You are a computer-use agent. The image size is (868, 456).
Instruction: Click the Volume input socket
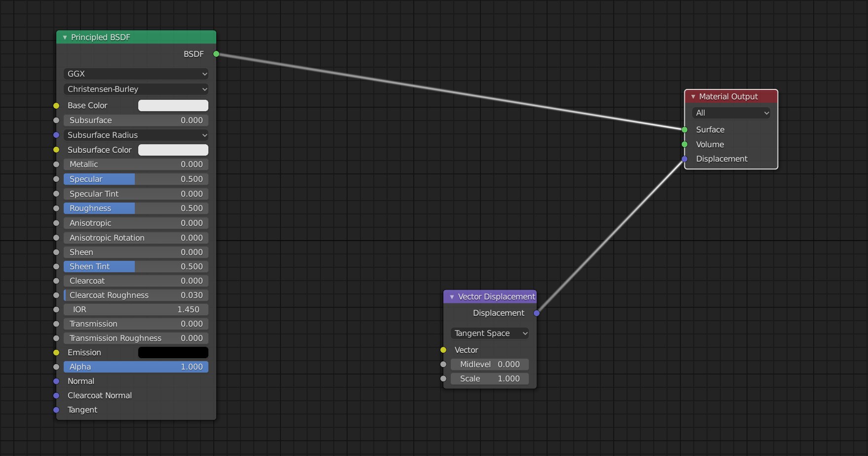click(x=684, y=144)
